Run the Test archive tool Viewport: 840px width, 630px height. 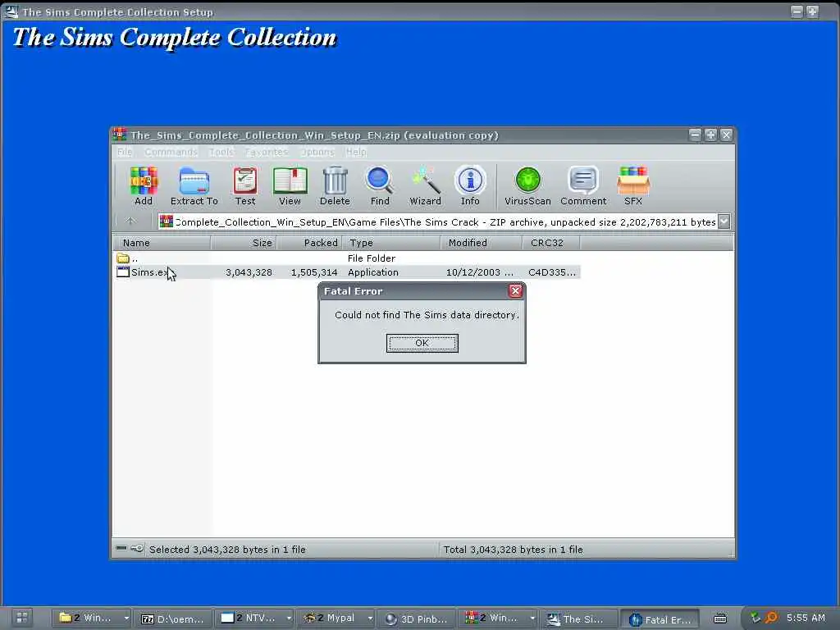(x=244, y=185)
